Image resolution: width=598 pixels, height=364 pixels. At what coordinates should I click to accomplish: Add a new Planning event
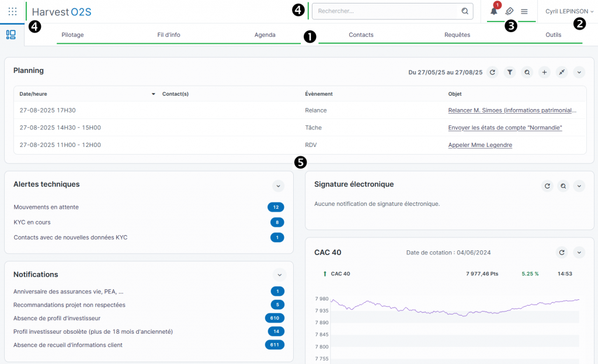(x=544, y=72)
